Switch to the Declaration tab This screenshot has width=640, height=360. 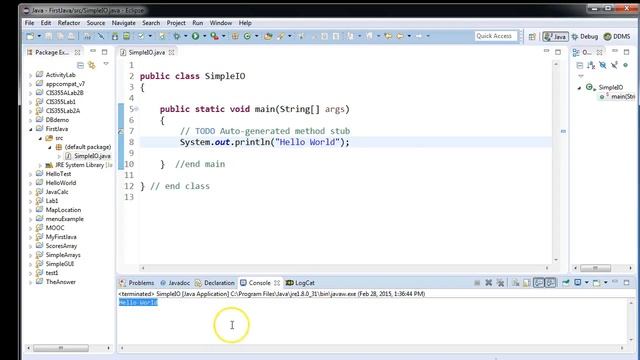[215, 282]
